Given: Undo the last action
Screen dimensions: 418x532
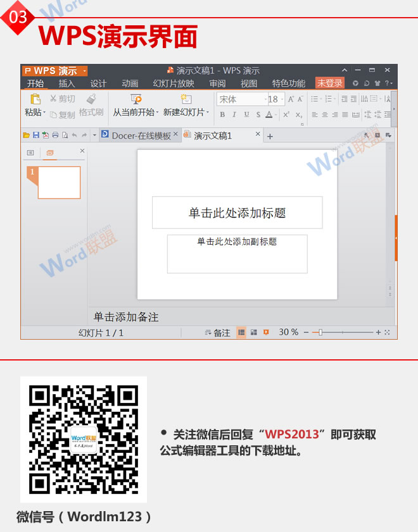Looking at the screenshot, I should (x=74, y=135).
